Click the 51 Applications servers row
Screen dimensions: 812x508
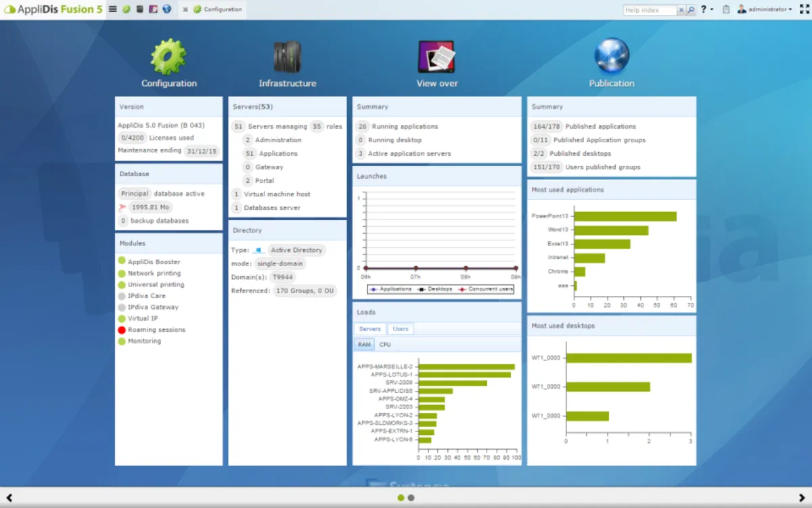271,154
